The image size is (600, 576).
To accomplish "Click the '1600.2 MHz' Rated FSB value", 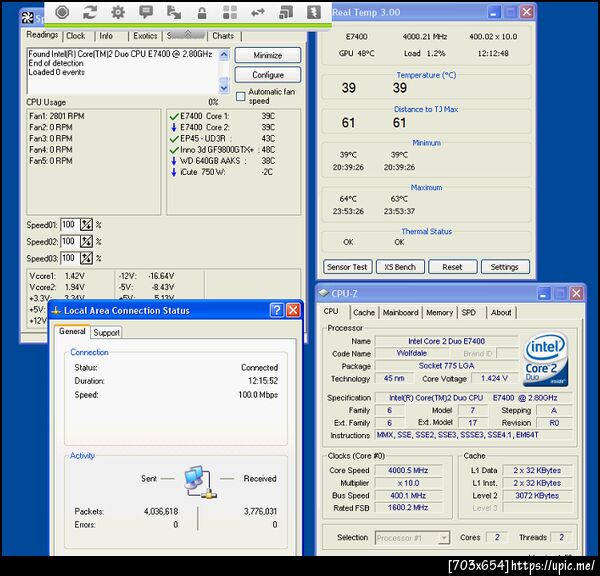I will 408,508.
